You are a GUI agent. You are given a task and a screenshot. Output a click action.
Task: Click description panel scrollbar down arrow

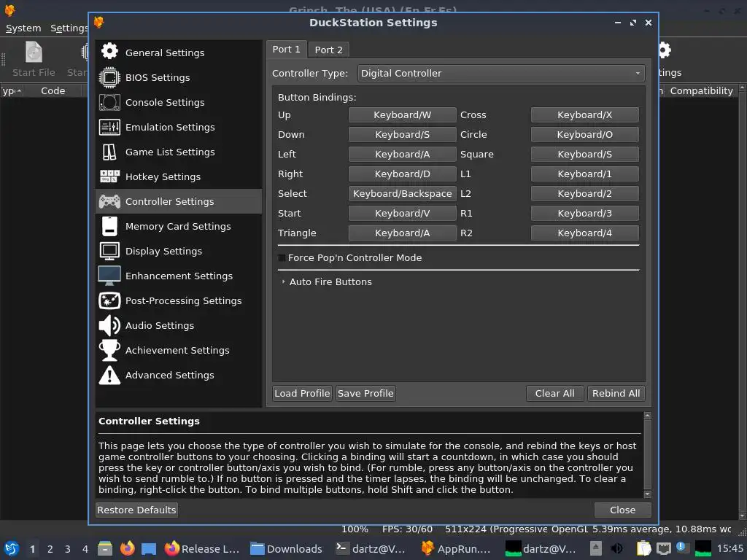647,494
